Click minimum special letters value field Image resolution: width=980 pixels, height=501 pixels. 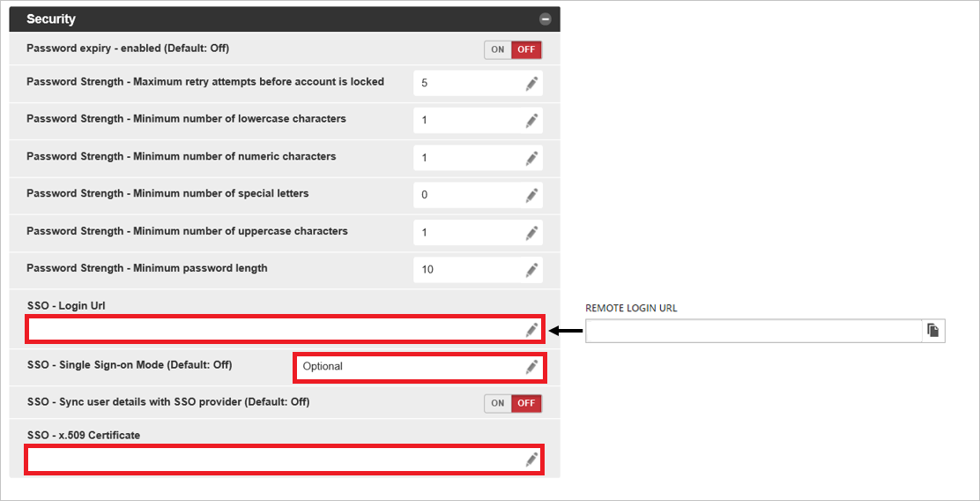pos(479,195)
